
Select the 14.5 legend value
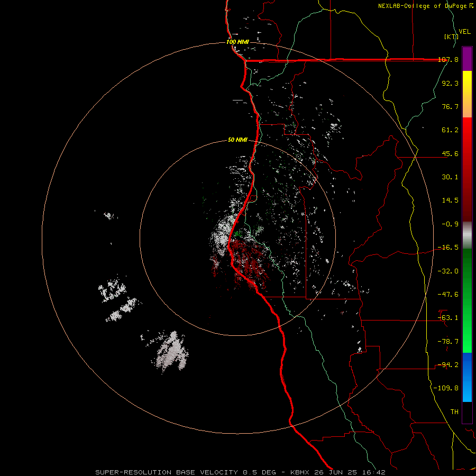click(x=450, y=200)
